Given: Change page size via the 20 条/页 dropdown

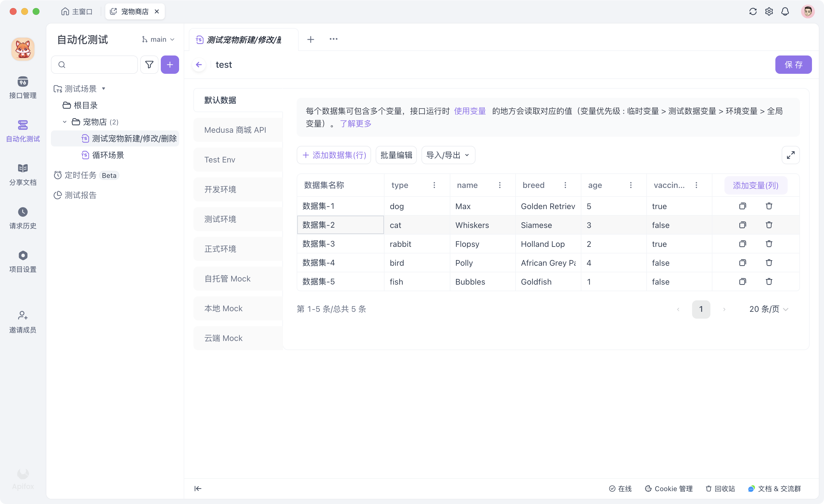Looking at the screenshot, I should (768, 309).
